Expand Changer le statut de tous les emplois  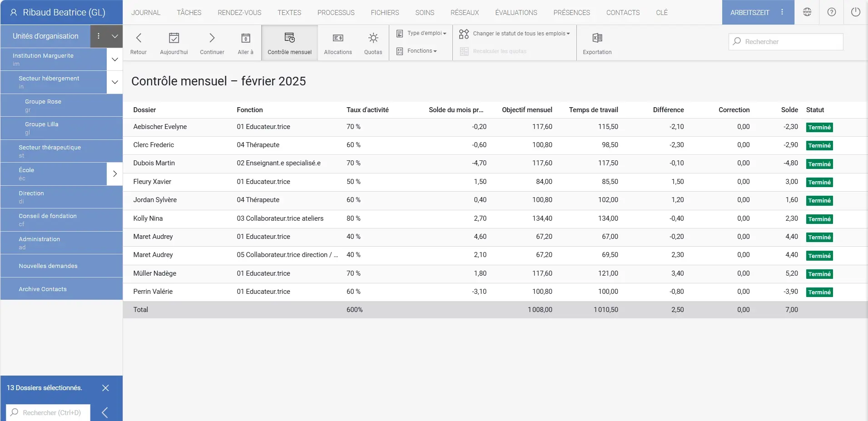point(515,34)
